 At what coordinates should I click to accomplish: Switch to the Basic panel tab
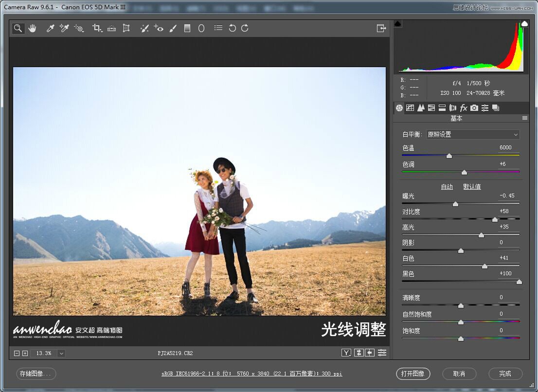[399, 108]
